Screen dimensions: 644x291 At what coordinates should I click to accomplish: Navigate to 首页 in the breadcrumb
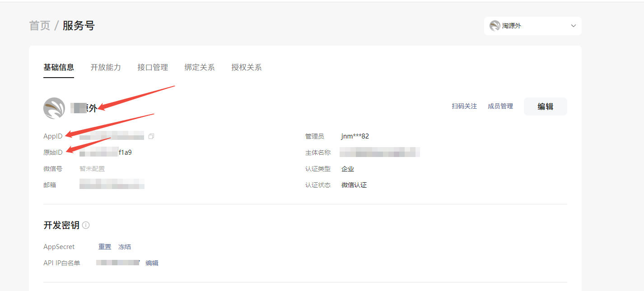[40, 26]
